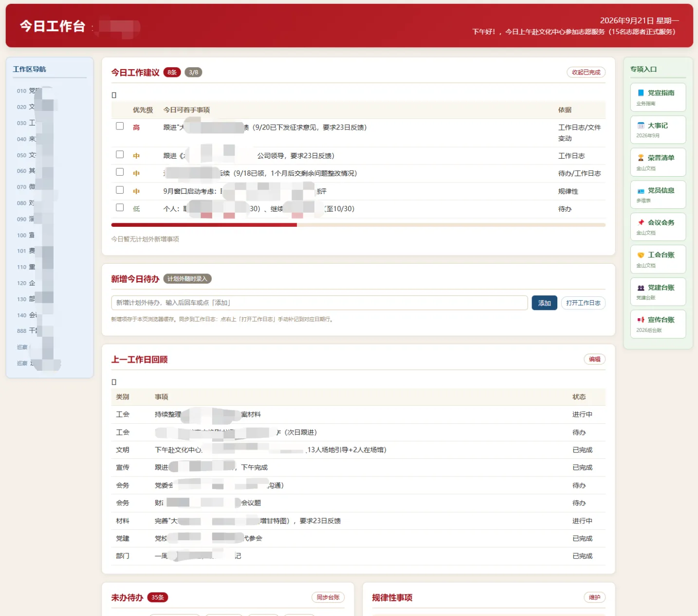The width and height of the screenshot is (698, 616).
Task: Click the 今日可着手事项 column header
Action: click(186, 110)
